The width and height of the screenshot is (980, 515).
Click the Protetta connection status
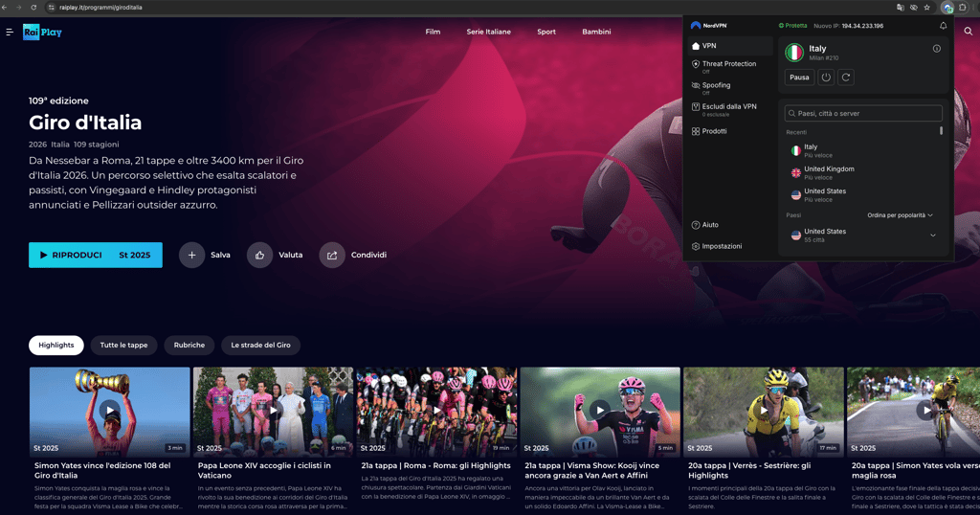tap(792, 26)
